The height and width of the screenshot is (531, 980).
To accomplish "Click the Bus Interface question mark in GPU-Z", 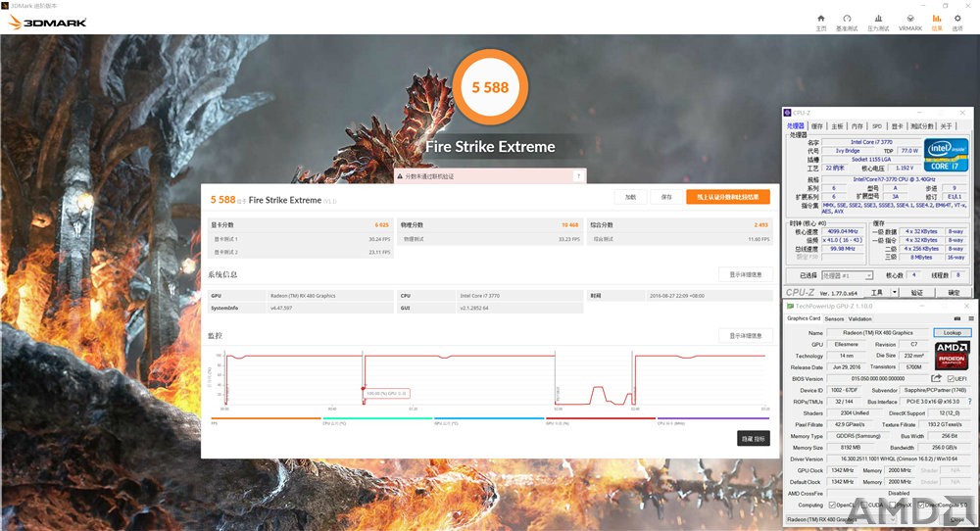I will (x=969, y=402).
